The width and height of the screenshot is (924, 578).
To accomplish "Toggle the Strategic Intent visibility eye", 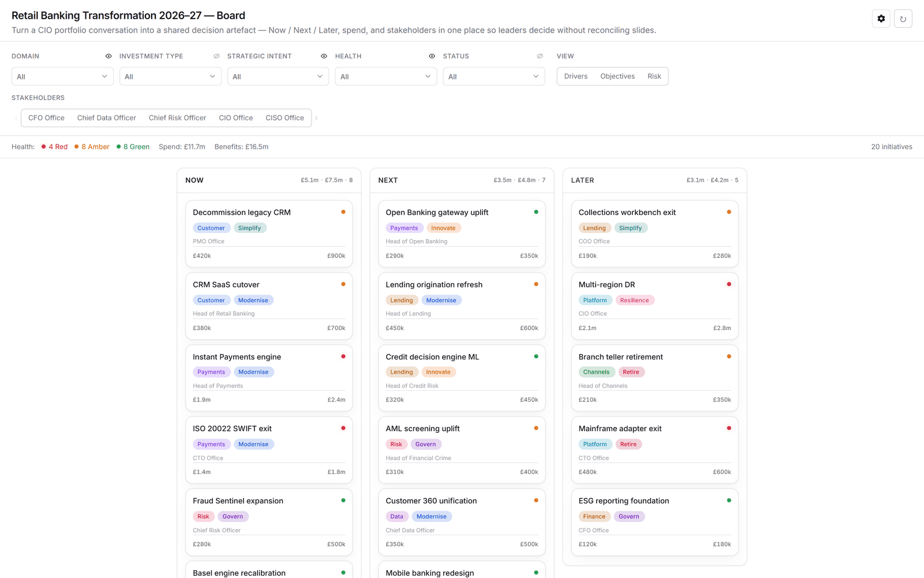I will [324, 56].
